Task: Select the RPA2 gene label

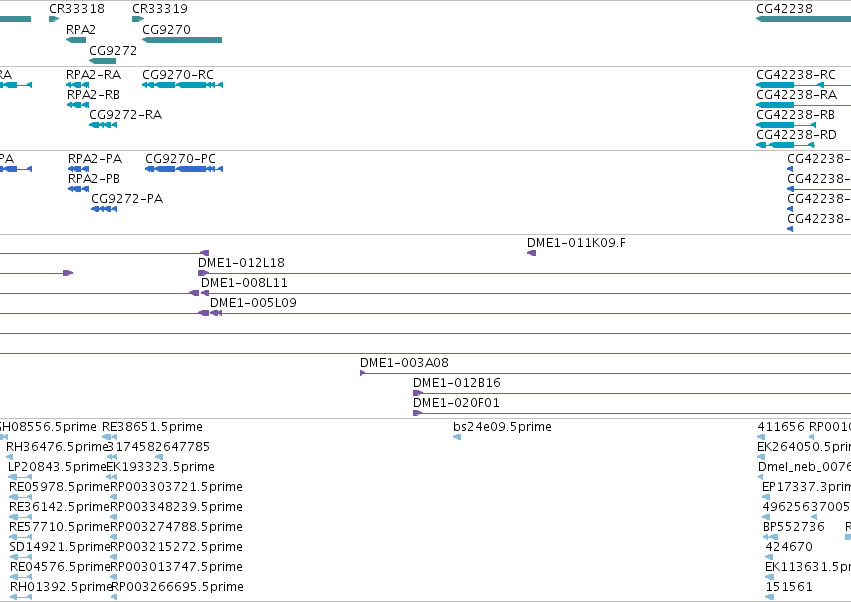Action: (x=80, y=29)
